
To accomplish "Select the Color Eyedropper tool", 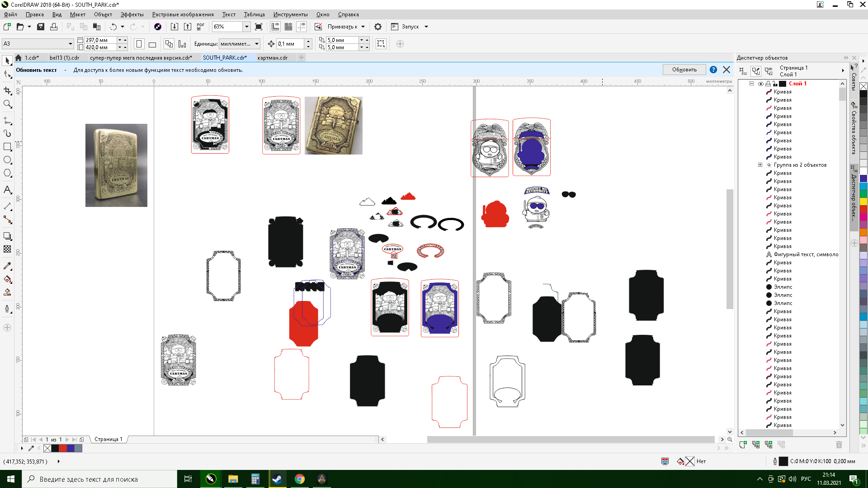I will 7,266.
